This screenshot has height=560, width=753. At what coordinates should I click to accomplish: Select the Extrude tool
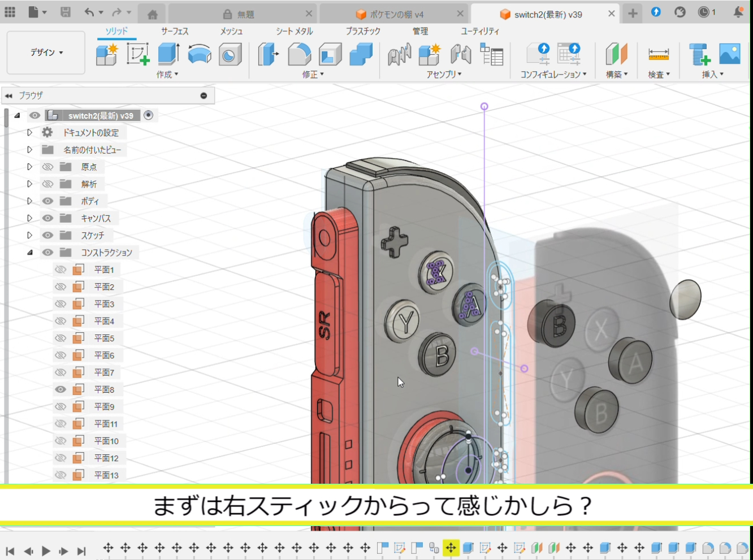click(x=168, y=55)
